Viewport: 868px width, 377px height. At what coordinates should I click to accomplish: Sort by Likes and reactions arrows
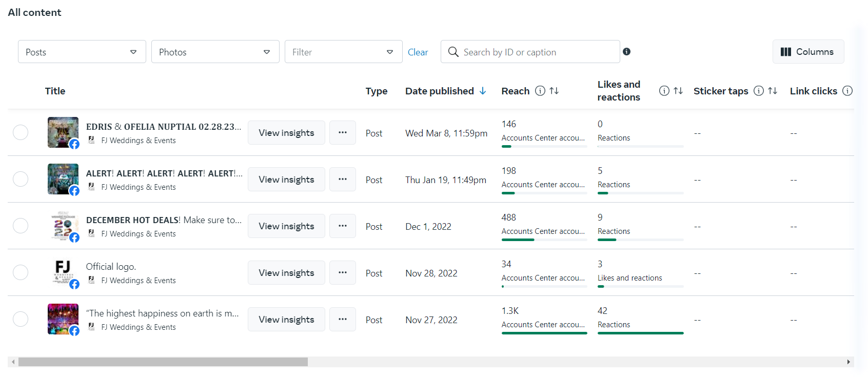[x=678, y=91]
